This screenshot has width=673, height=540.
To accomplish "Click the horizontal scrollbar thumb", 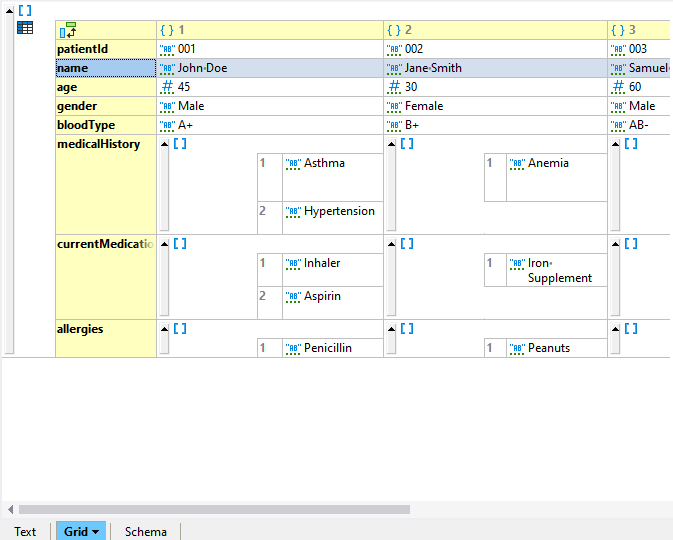I will pyautogui.click(x=213, y=509).
